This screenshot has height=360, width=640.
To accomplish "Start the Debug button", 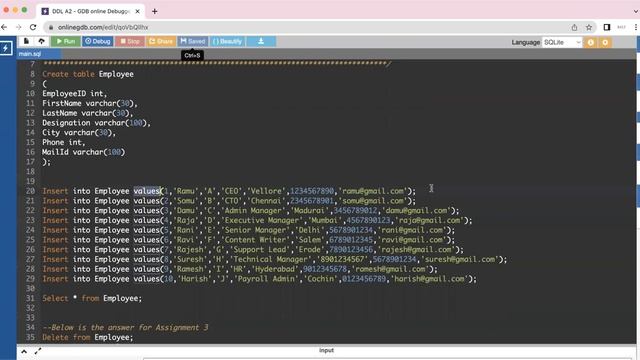I will coord(98,41).
